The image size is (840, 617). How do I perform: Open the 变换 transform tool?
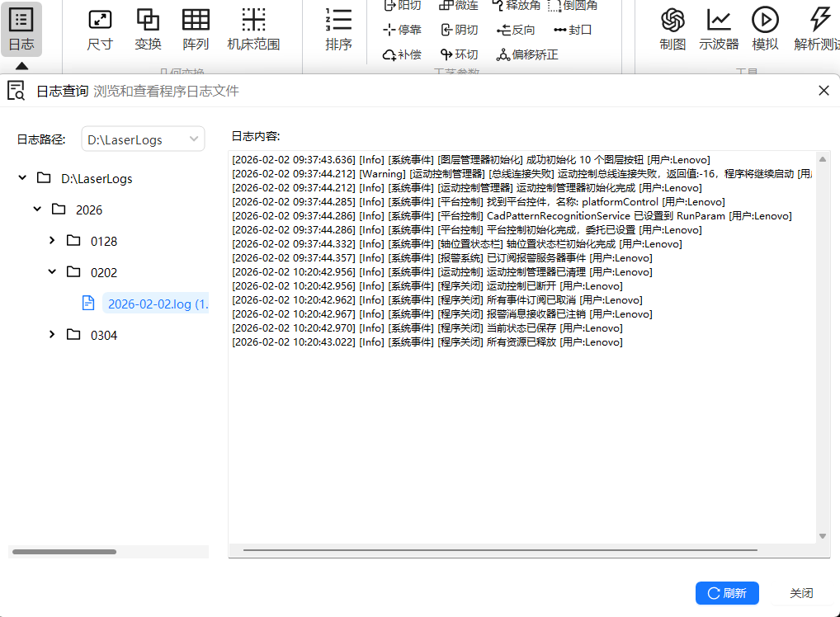148,30
